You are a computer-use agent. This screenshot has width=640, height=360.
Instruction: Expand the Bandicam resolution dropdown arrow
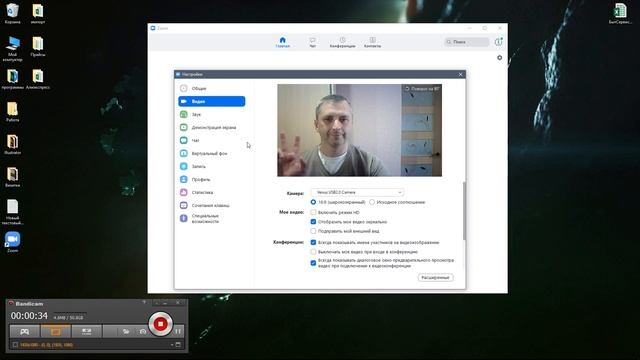click(172, 345)
